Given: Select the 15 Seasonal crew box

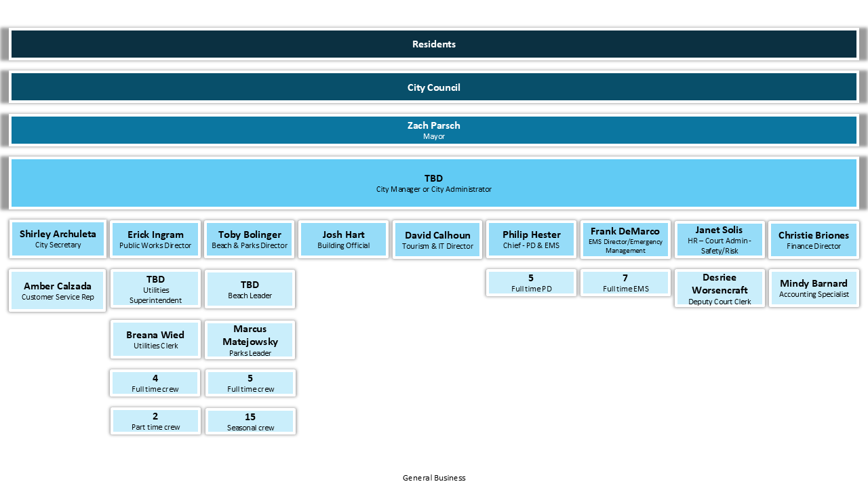Looking at the screenshot, I should point(250,422).
